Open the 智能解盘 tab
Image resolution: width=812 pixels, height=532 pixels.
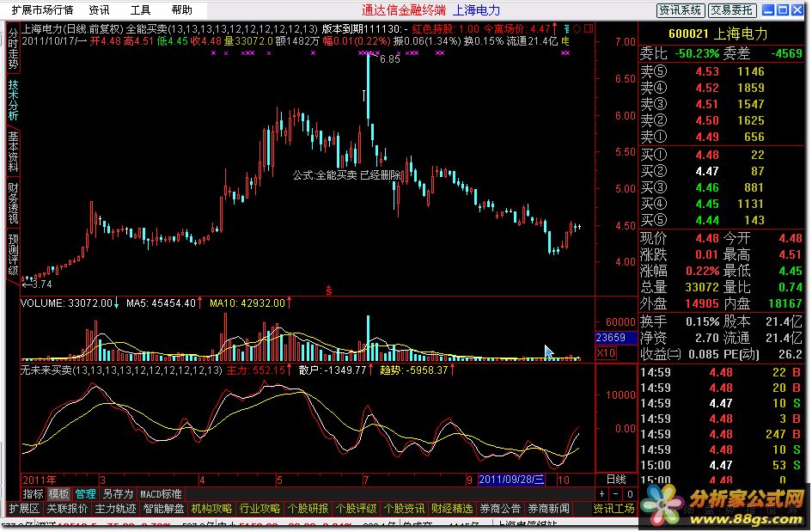[x=163, y=509]
